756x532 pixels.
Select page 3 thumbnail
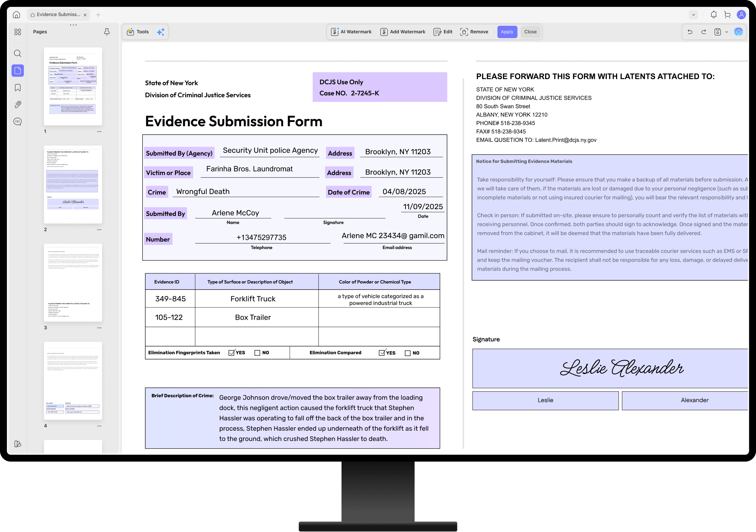(73, 282)
